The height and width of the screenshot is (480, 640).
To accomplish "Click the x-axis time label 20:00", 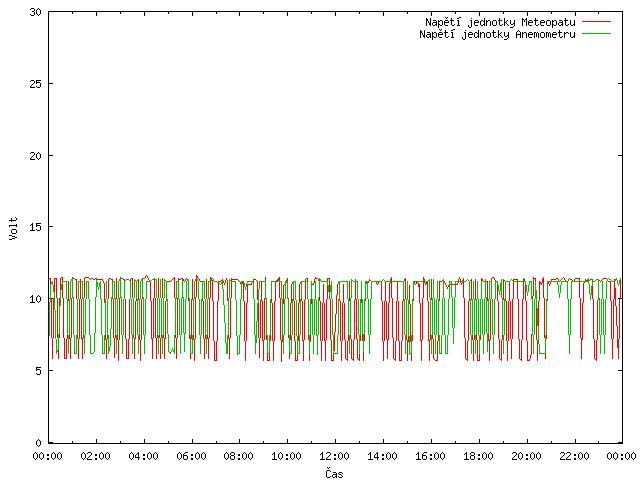I will coord(526,456).
